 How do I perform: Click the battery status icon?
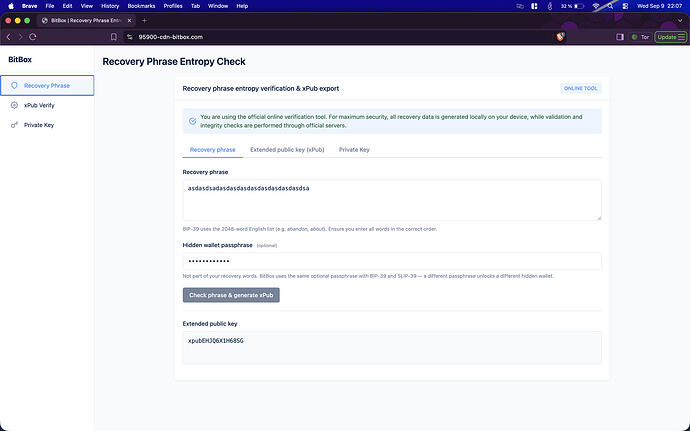(x=579, y=6)
